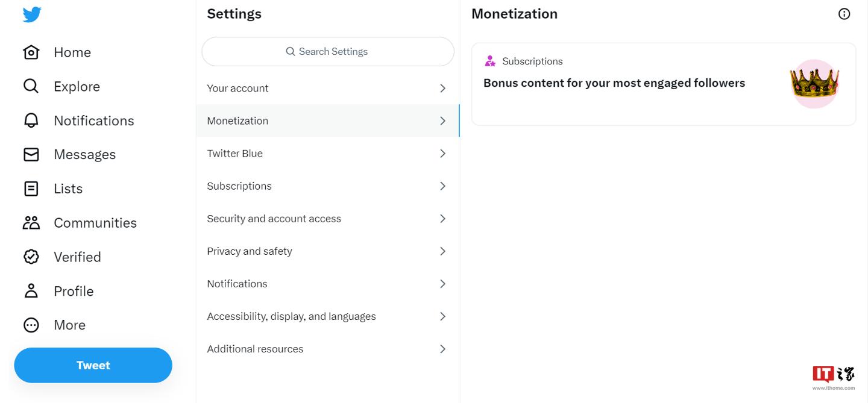Viewport: 868px width, 403px height.
Task: Expand the Twitter Blue chevron
Action: pos(442,154)
